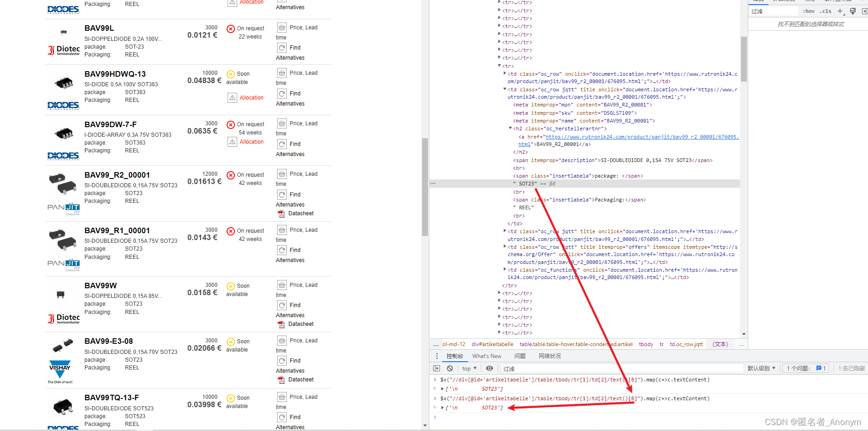Show console sidebar panel icon
Screen dimensions: 868x431
pos(436,368)
